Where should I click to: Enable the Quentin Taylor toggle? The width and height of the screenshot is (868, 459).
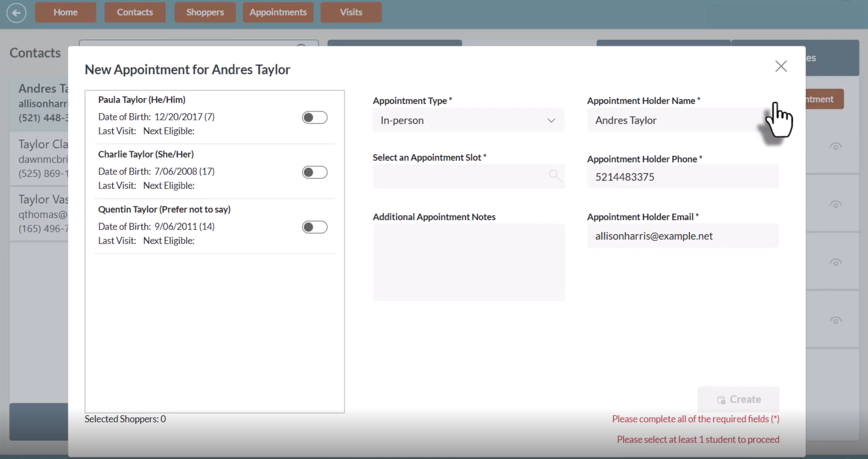pyautogui.click(x=315, y=227)
